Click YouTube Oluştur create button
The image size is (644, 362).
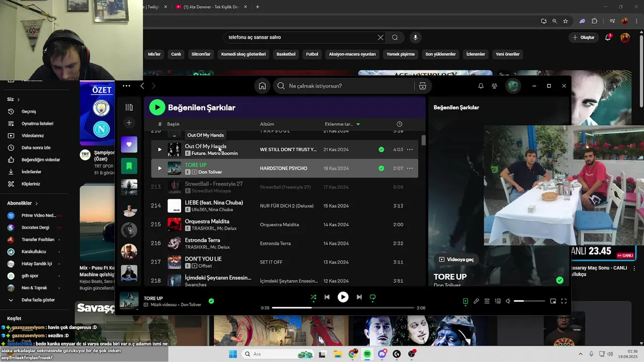pyautogui.click(x=583, y=37)
